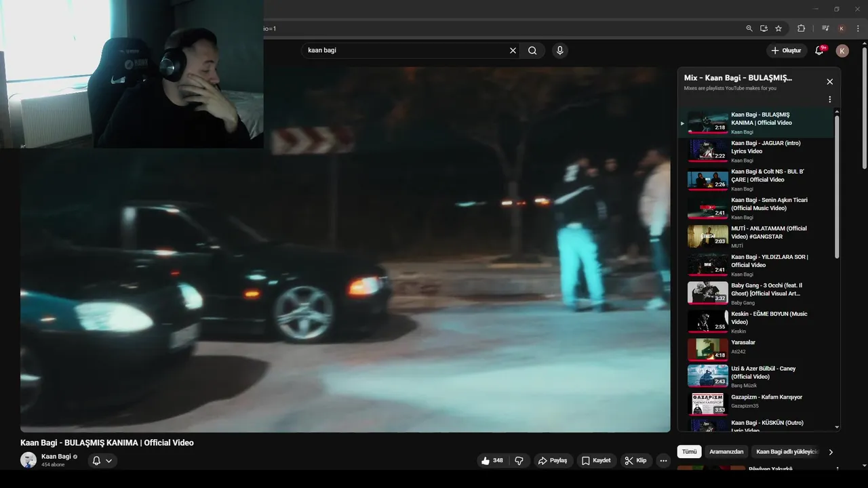The image size is (868, 488).
Task: Start voice search with the microphone
Action: click(559, 50)
